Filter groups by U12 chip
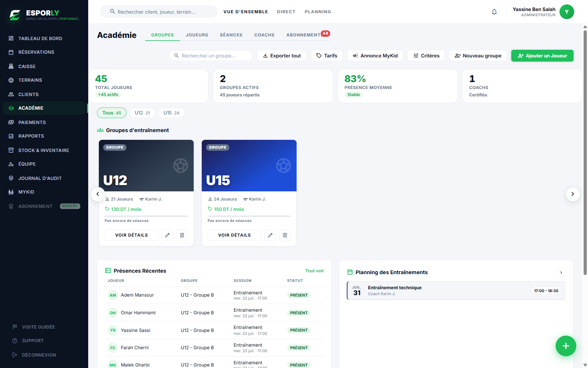This screenshot has height=368, width=588. coord(142,113)
